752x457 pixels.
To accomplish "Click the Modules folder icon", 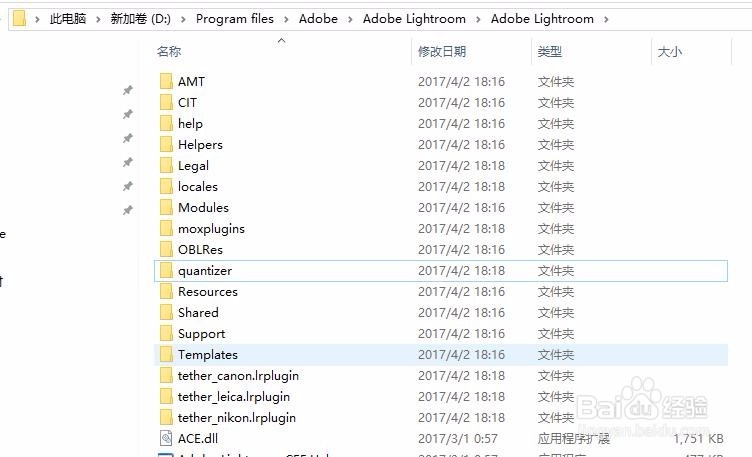I will (x=166, y=208).
